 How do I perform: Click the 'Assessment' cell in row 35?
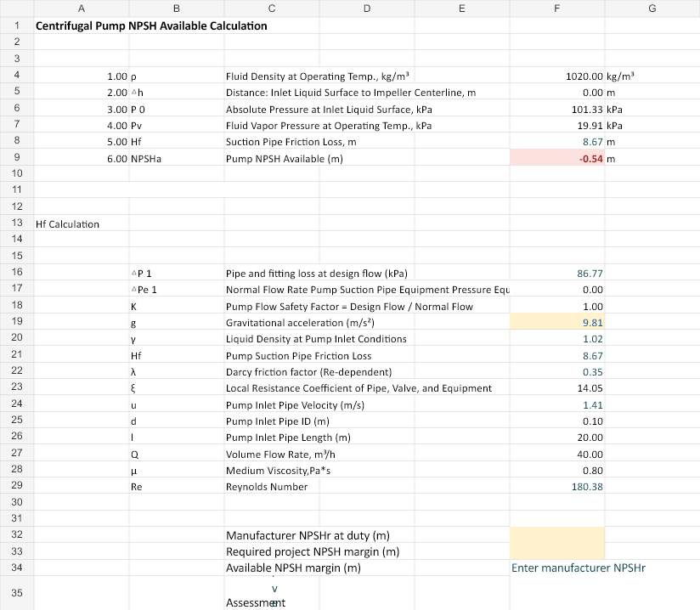(x=256, y=602)
